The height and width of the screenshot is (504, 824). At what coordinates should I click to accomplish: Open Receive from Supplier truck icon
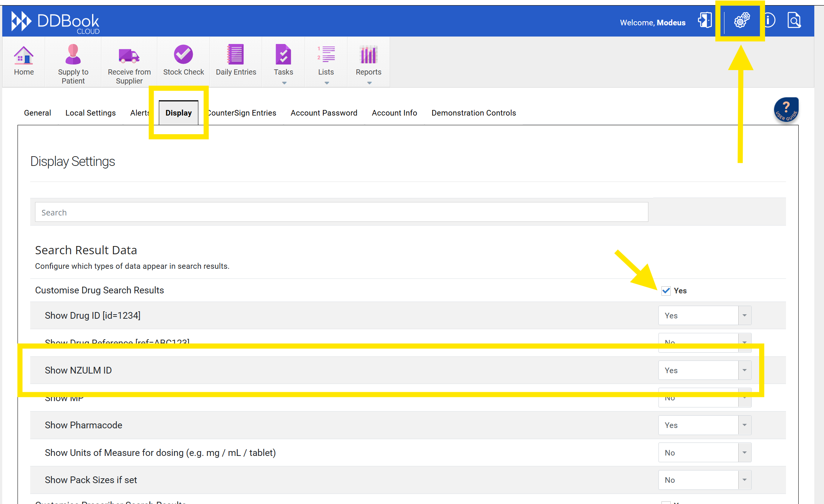(x=129, y=56)
